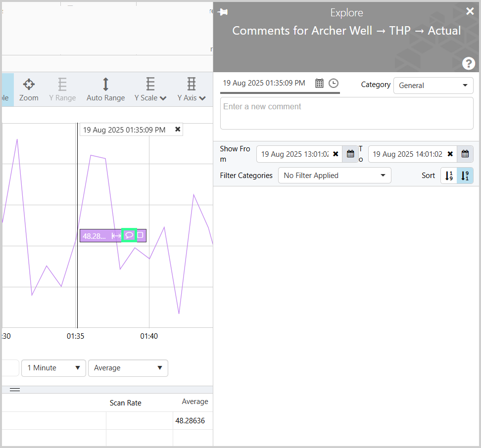The height and width of the screenshot is (448, 481).
Task: Click the square checkbox on the hairline tag
Action: click(141, 235)
